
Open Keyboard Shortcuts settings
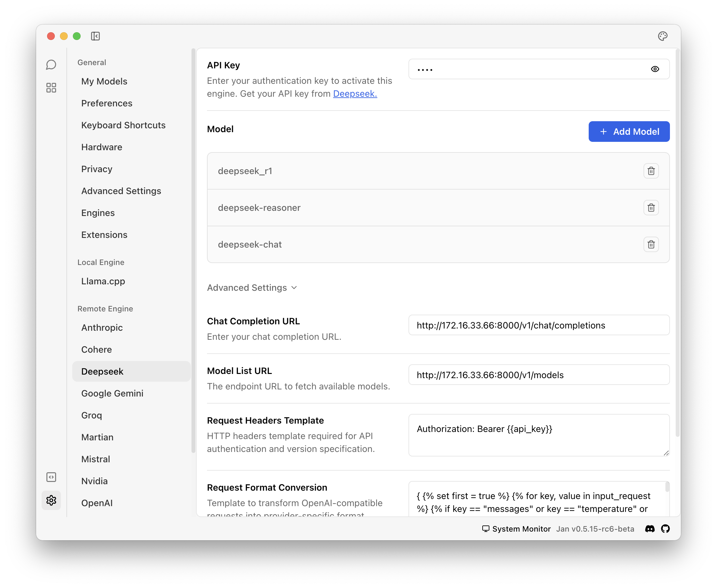click(x=123, y=125)
